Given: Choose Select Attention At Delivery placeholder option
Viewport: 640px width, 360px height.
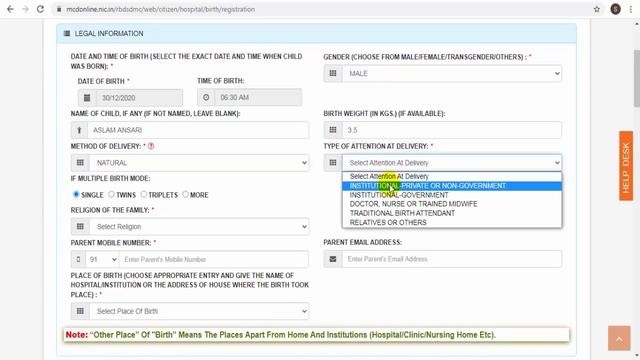Looking at the screenshot, I should pos(452,176).
